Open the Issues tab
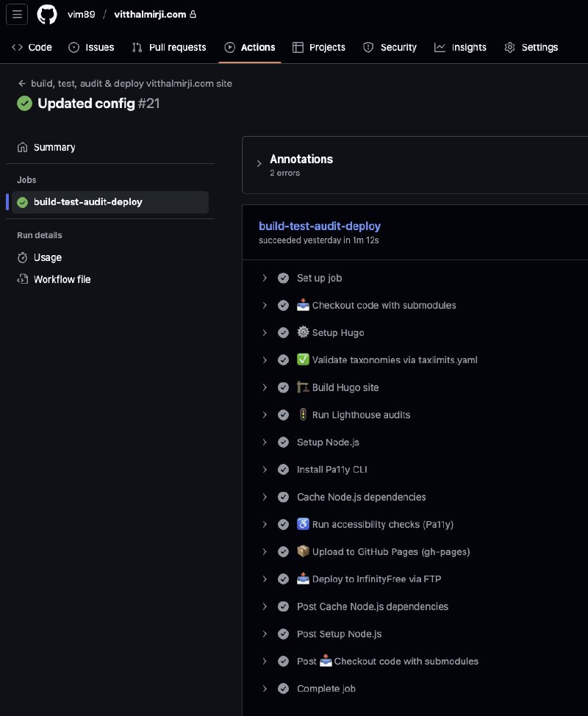The height and width of the screenshot is (716, 588). tap(91, 48)
